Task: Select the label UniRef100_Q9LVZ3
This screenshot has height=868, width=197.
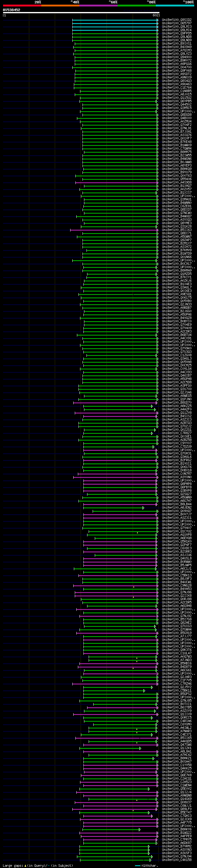Action: [x=177, y=54]
